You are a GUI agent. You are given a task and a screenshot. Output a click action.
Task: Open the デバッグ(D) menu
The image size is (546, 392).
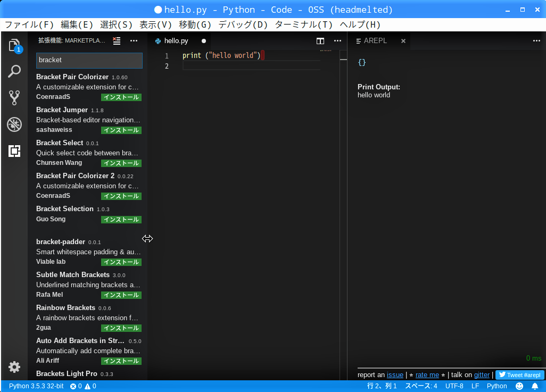pos(243,24)
